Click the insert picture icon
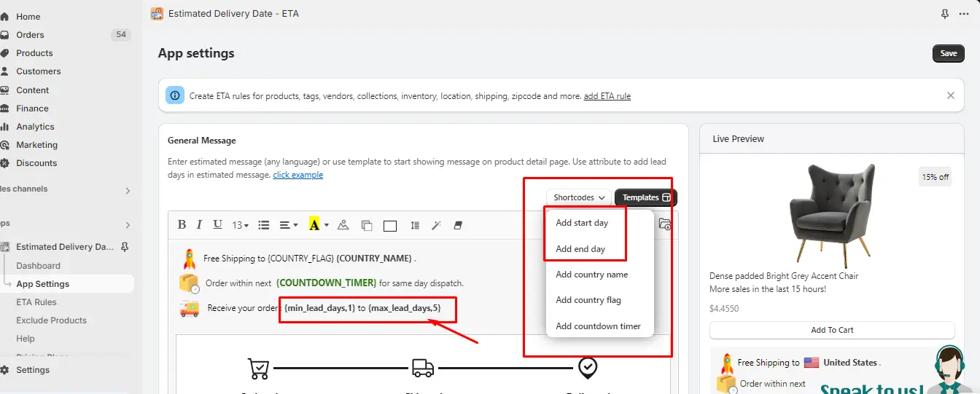980x394 pixels. tap(343, 225)
